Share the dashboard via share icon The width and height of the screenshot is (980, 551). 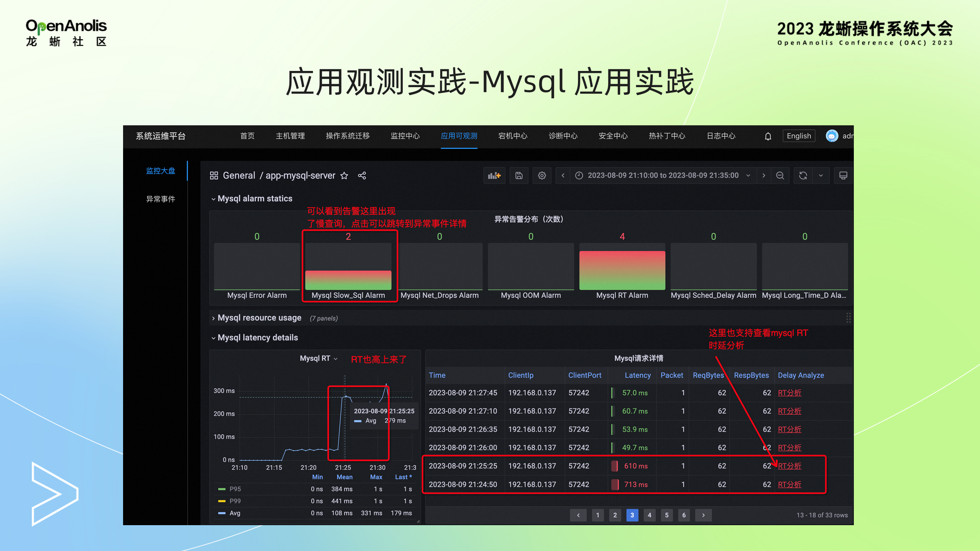(x=362, y=176)
